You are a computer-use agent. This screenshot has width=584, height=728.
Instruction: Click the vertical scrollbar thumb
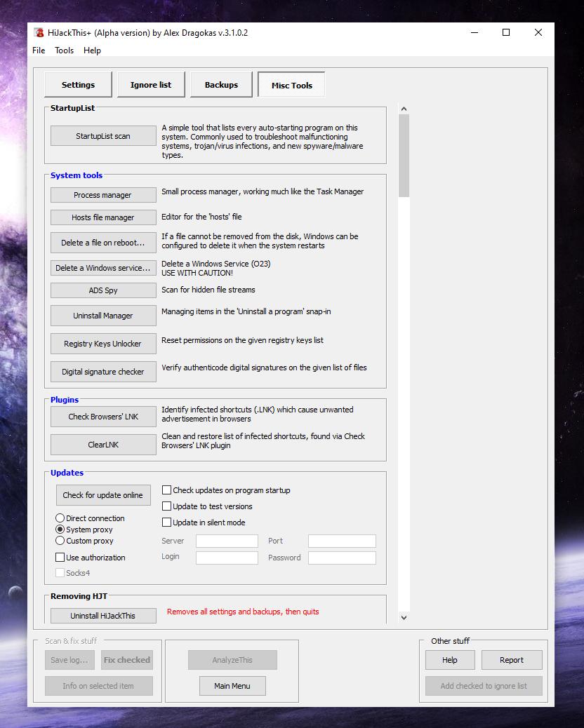click(x=404, y=156)
